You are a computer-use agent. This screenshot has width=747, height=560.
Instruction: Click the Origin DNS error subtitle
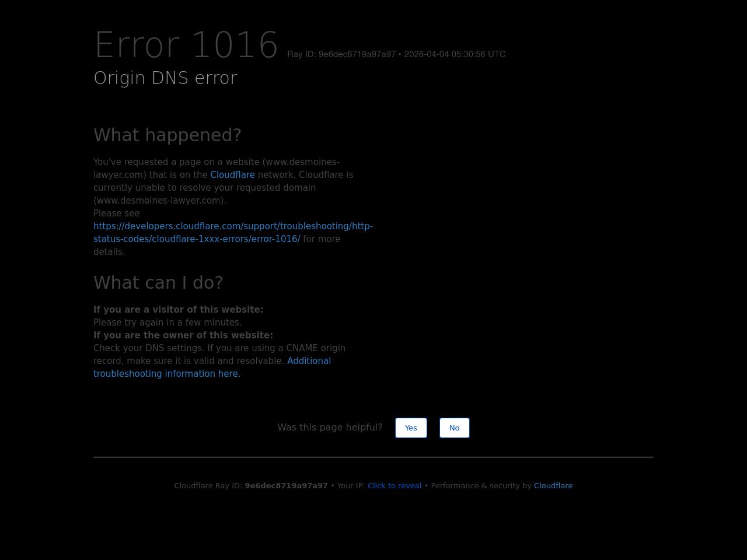pos(165,78)
